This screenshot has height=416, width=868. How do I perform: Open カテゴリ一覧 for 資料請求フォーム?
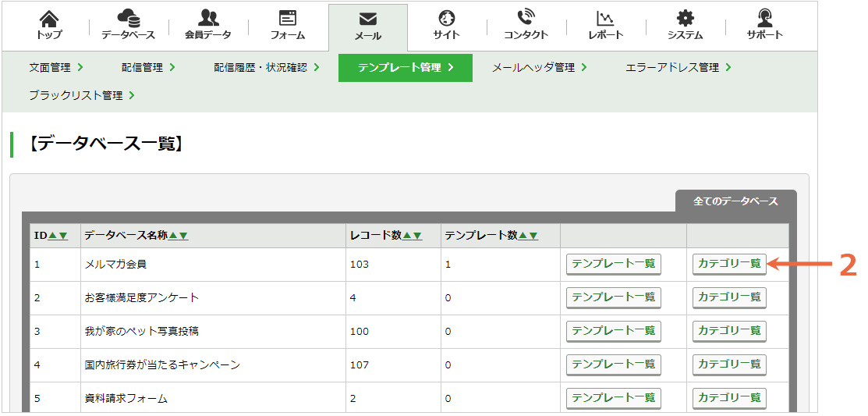pyautogui.click(x=729, y=398)
